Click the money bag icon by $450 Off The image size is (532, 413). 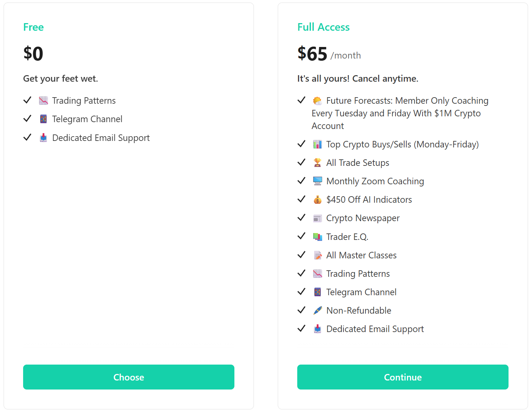pos(317,199)
